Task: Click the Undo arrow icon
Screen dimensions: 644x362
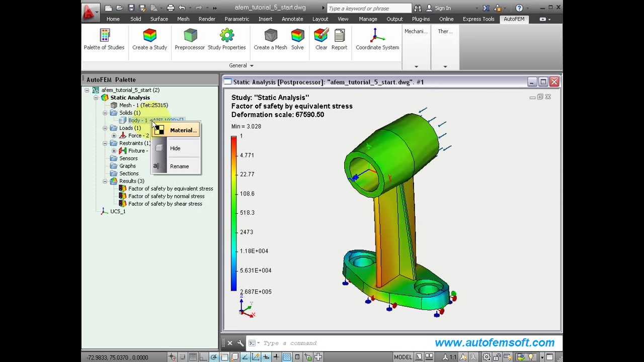Action: click(x=182, y=8)
